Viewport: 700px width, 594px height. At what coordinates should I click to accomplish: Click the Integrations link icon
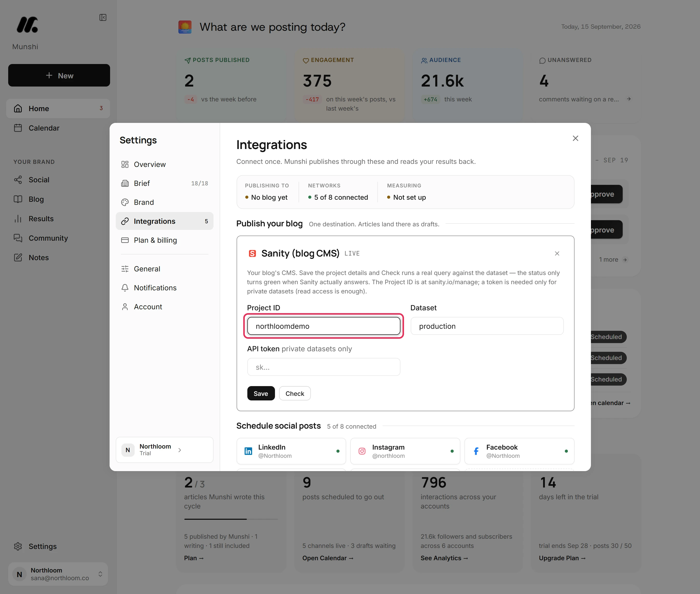click(x=125, y=221)
